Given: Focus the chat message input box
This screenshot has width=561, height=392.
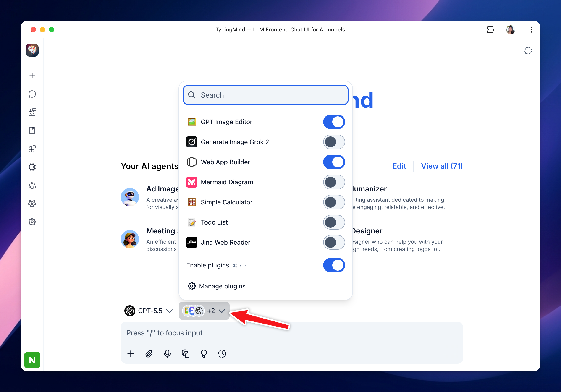Looking at the screenshot, I should [292, 333].
